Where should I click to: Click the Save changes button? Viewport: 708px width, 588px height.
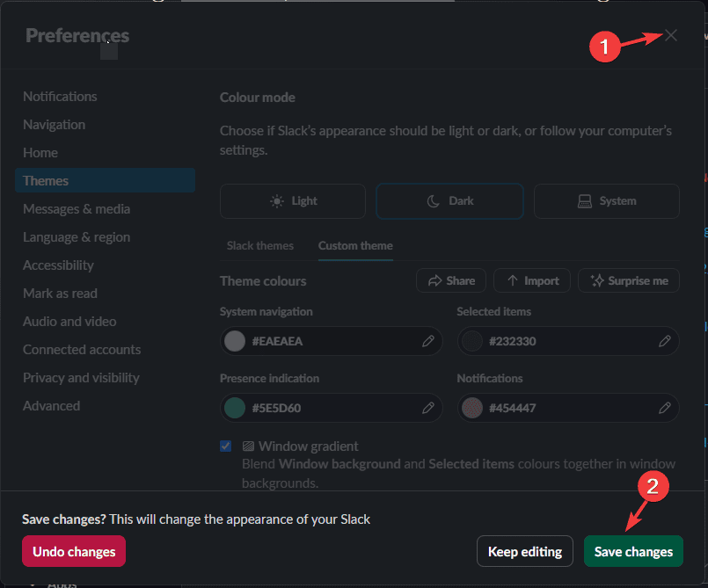(x=633, y=551)
